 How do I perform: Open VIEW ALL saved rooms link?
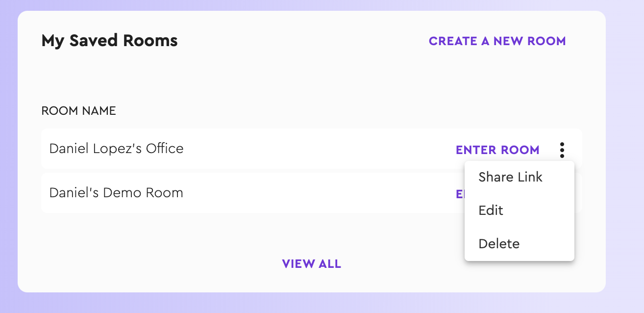click(x=312, y=264)
